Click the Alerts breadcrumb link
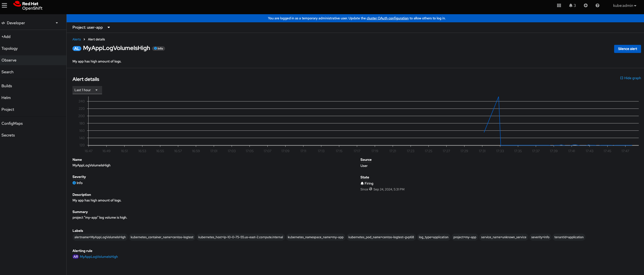644x275 pixels. 76,39
